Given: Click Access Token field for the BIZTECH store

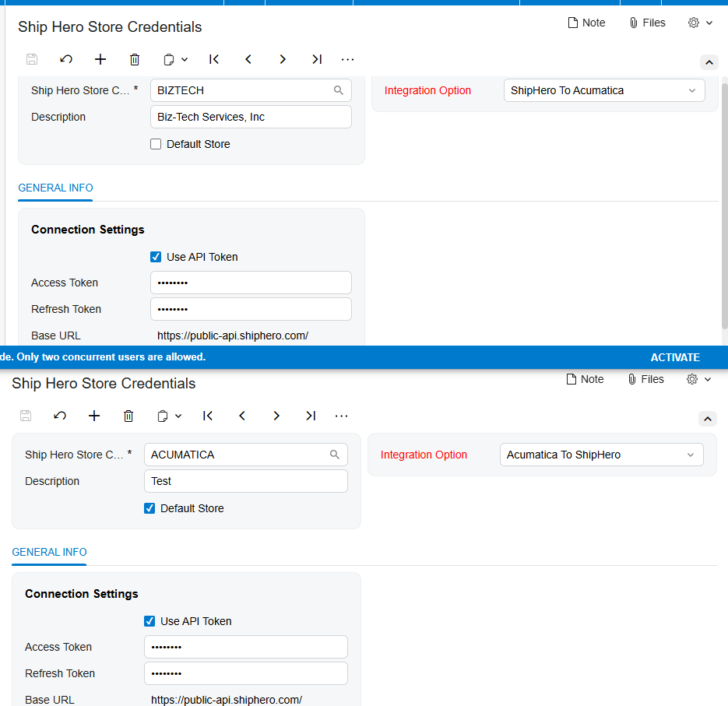Looking at the screenshot, I should 251,283.
